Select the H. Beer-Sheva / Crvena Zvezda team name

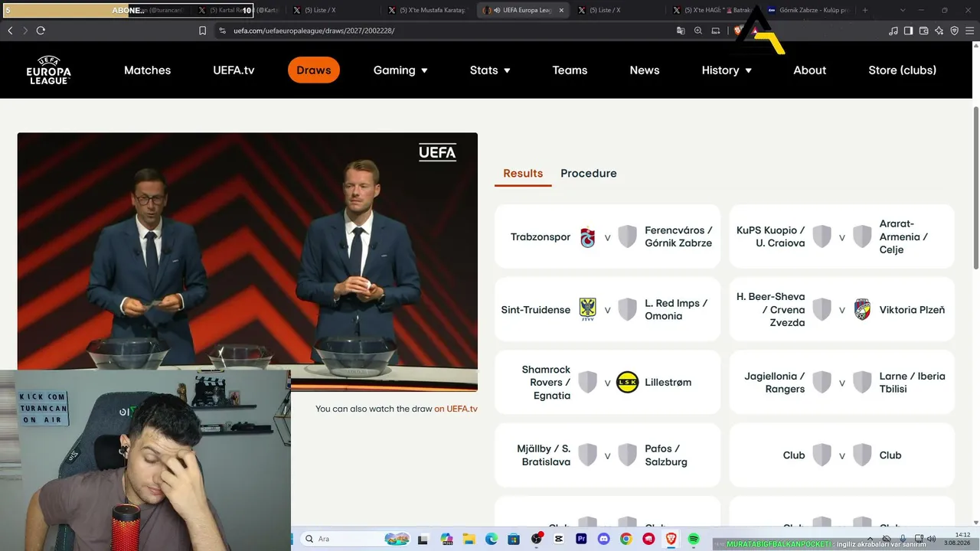click(x=771, y=310)
